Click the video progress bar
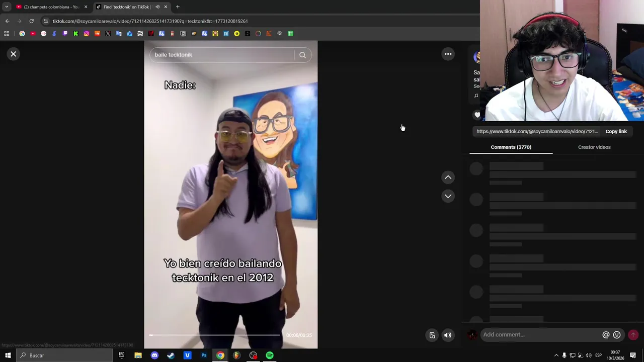Image resolution: width=644 pixels, height=362 pixels. (x=215, y=335)
